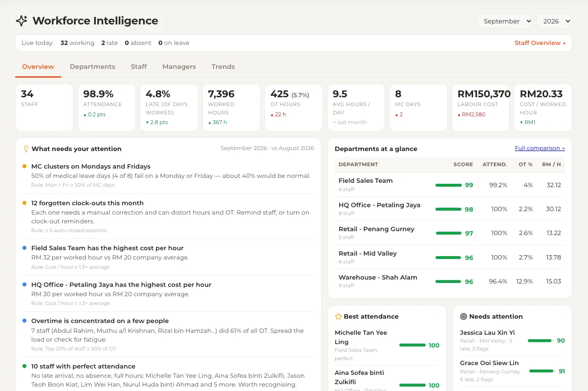Open the Staff tab
Screen dimensions: 588x391
click(139, 67)
